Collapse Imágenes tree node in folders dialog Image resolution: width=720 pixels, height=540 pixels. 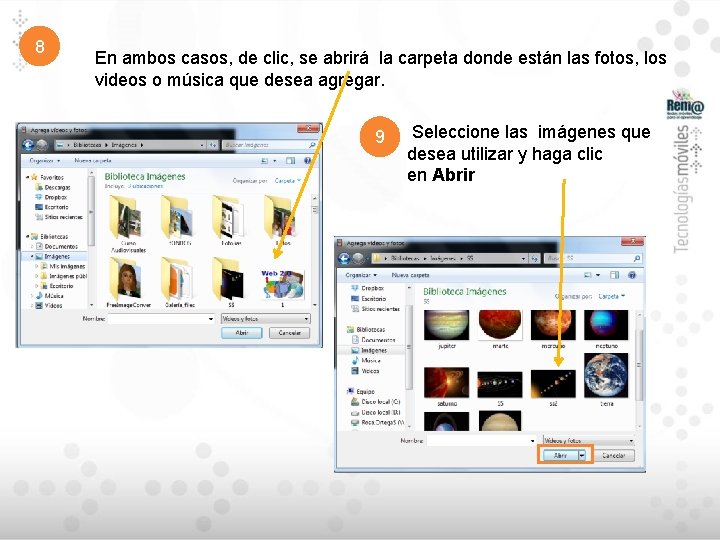32,256
